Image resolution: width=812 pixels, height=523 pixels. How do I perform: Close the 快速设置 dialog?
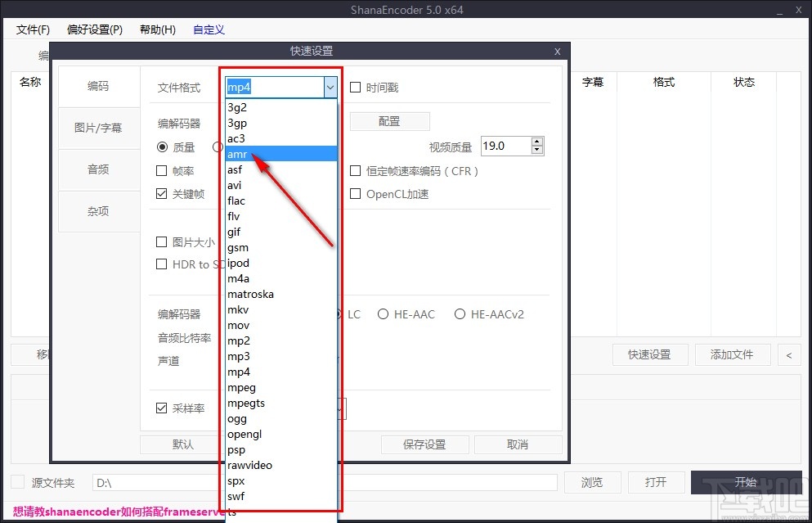(557, 52)
